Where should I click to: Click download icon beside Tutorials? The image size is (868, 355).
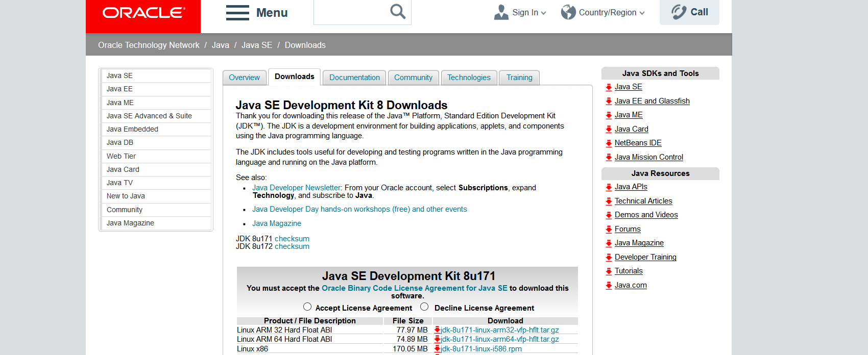(x=609, y=271)
